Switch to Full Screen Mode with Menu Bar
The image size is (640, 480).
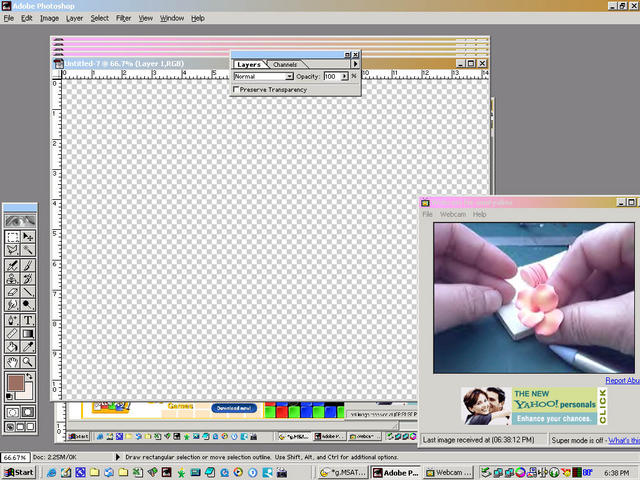20,427
